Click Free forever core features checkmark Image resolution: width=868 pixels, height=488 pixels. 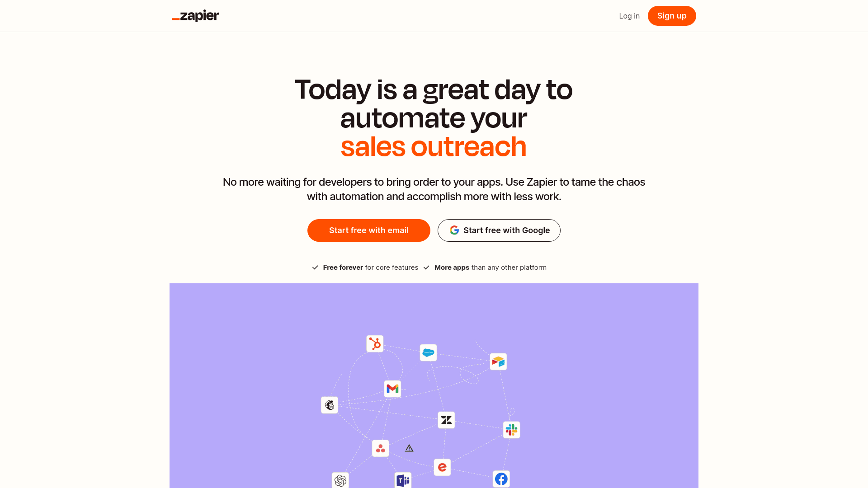(x=315, y=267)
